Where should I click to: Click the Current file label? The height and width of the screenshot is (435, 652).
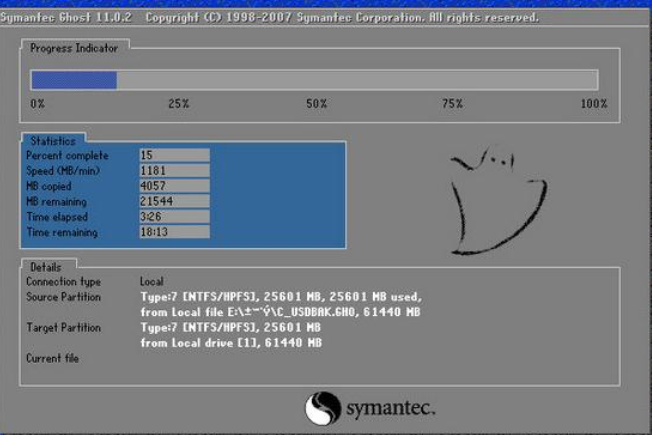pos(52,358)
